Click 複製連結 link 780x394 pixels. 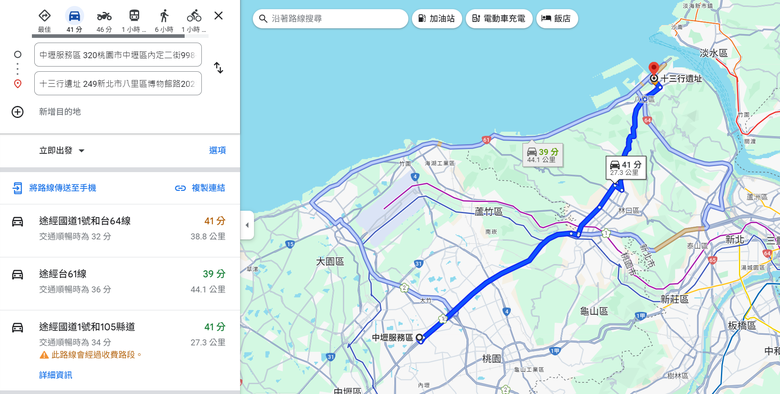click(x=208, y=188)
